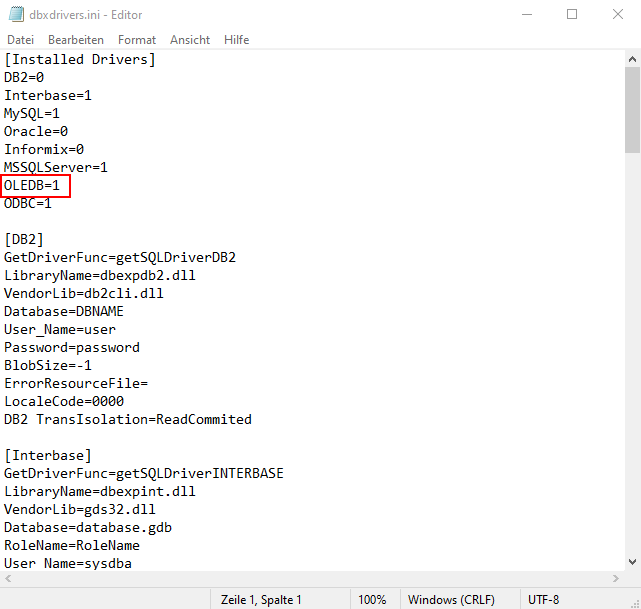Click the 100% zoom level indicator
This screenshot has height=609, width=641.
pyautogui.click(x=372, y=600)
